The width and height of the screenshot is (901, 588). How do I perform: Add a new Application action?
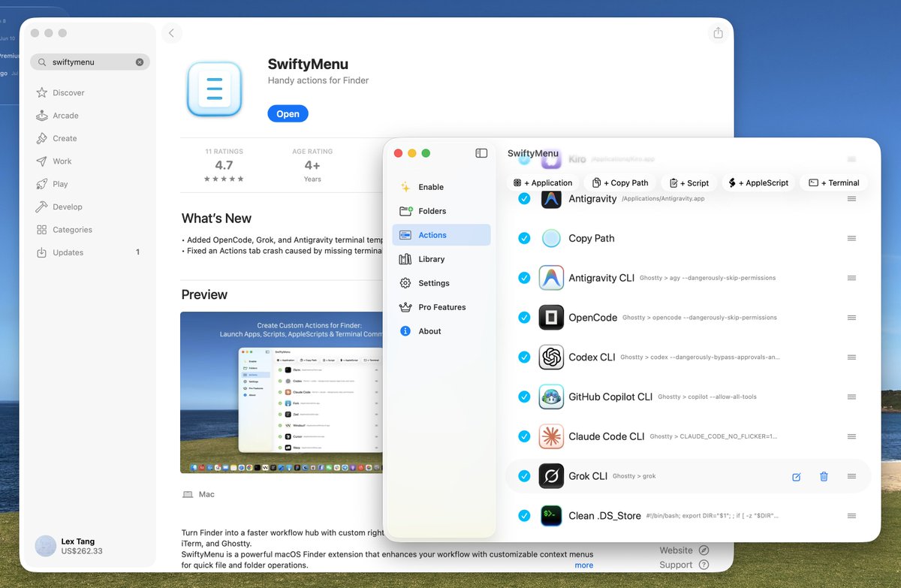[543, 182]
